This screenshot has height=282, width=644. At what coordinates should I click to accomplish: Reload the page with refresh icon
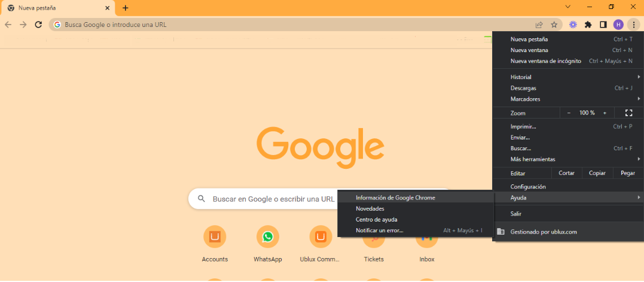39,25
